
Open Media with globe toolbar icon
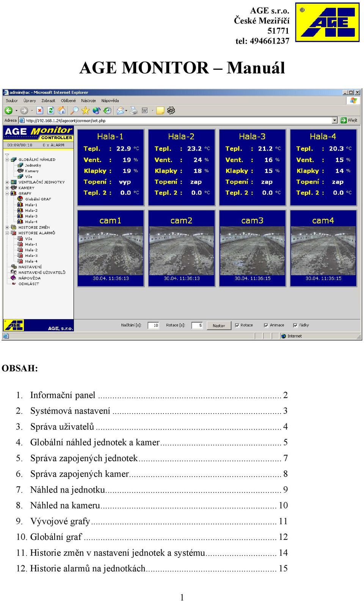click(96, 110)
